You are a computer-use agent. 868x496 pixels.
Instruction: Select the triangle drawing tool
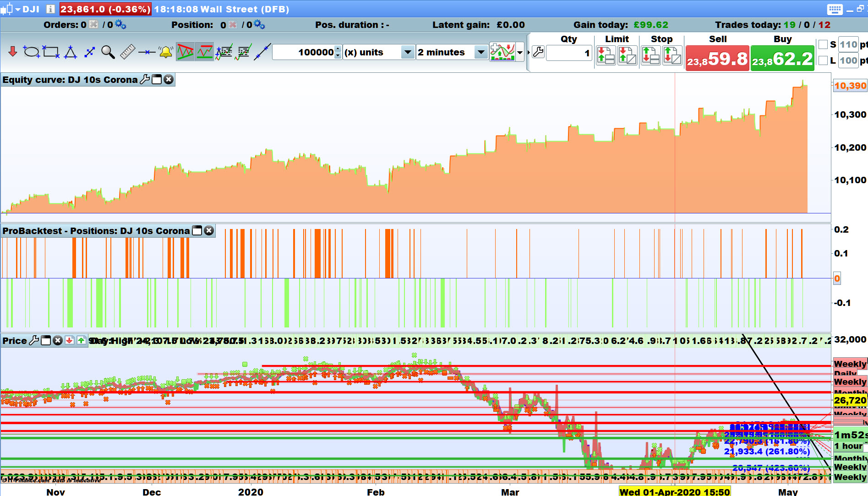coord(71,52)
